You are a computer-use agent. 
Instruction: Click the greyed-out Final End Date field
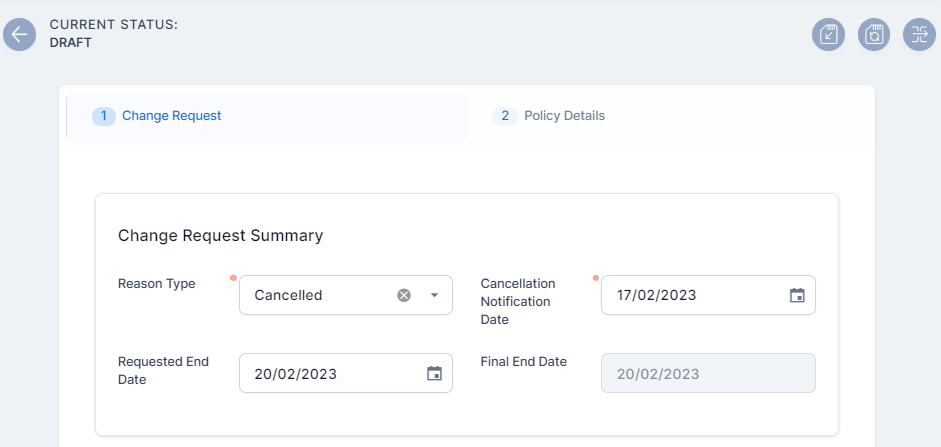tap(707, 373)
